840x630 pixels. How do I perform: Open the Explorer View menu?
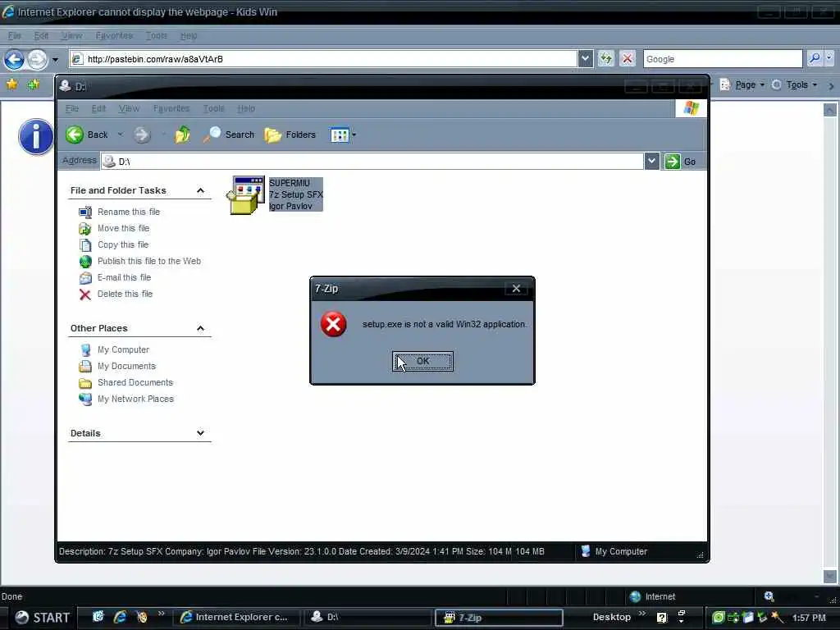(x=129, y=108)
